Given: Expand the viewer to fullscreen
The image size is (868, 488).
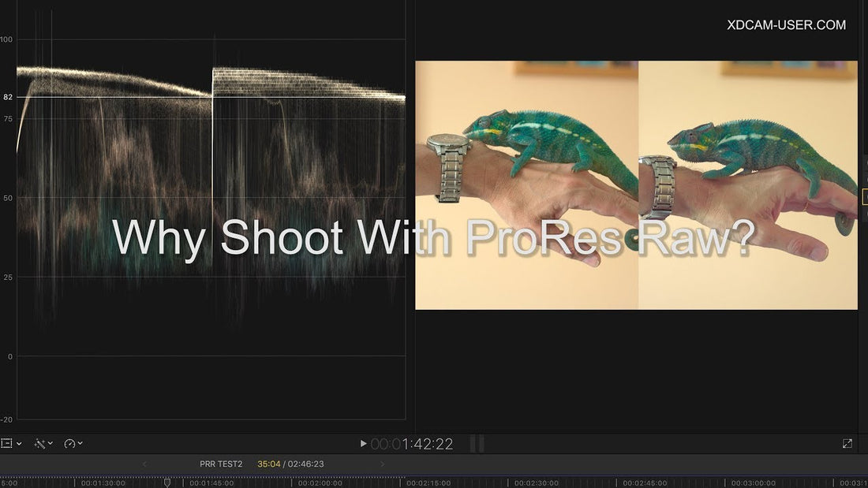Looking at the screenshot, I should pos(847,443).
